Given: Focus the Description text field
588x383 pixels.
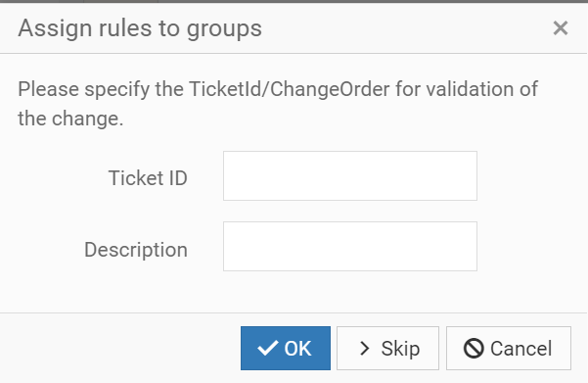Looking at the screenshot, I should 350,246.
